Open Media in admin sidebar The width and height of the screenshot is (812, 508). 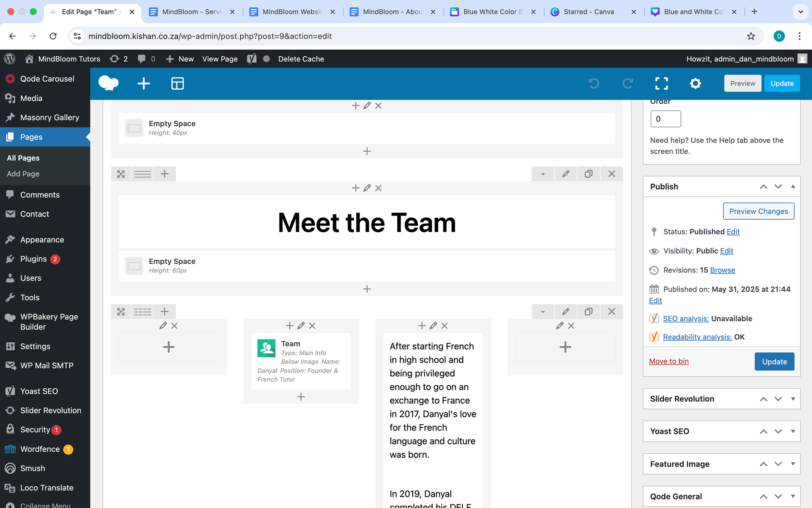45,98
